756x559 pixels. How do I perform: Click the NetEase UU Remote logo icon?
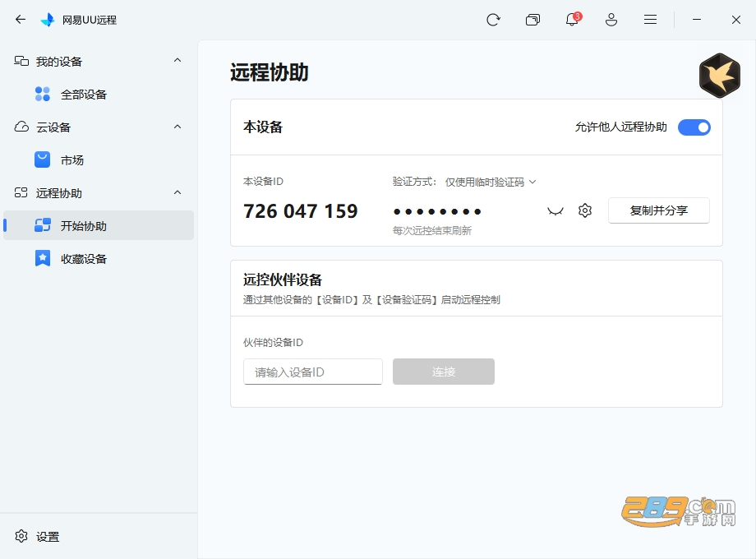[x=48, y=20]
